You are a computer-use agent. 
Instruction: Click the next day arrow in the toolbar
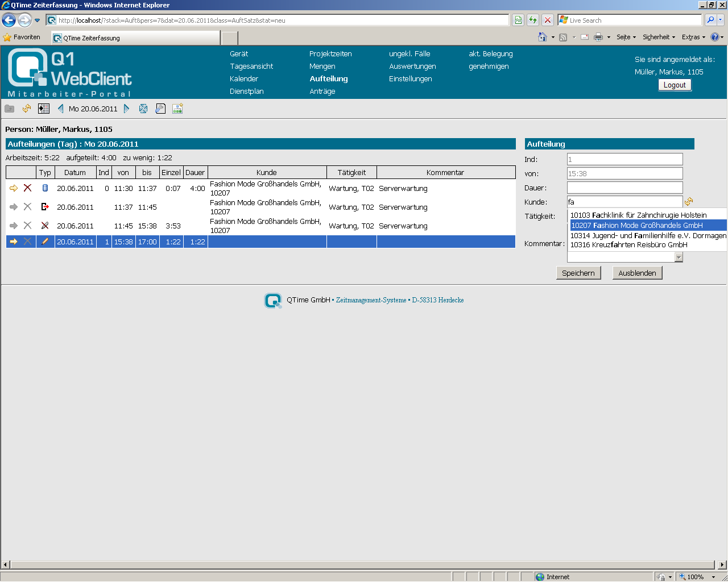click(126, 109)
